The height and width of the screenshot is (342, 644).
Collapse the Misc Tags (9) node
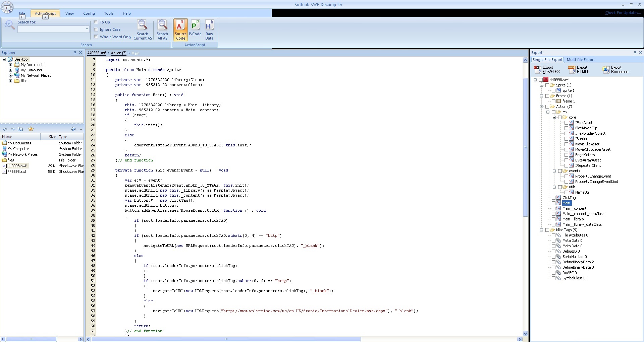pyautogui.click(x=541, y=230)
